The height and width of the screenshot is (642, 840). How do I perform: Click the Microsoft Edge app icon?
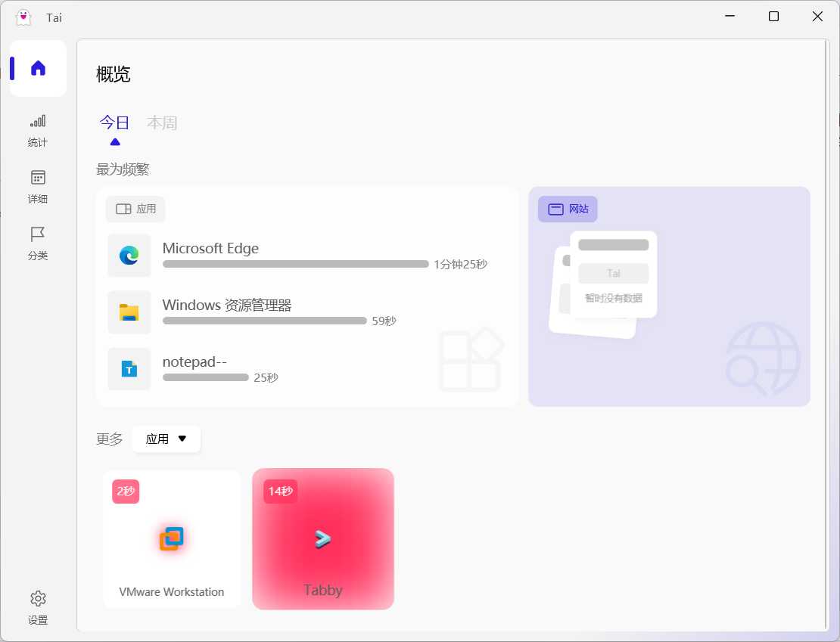tap(129, 256)
